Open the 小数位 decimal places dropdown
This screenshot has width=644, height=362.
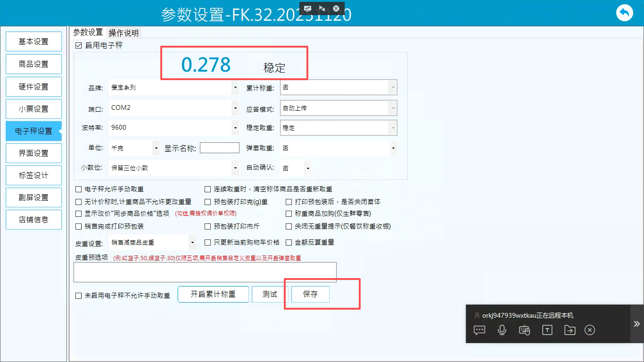click(173, 168)
